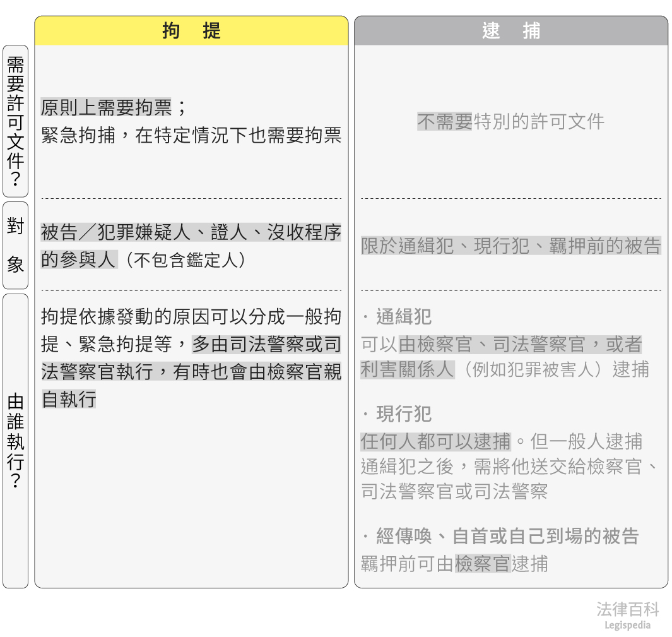
Task: Click the 通緝犯 bullet heading
Action: [x=404, y=316]
